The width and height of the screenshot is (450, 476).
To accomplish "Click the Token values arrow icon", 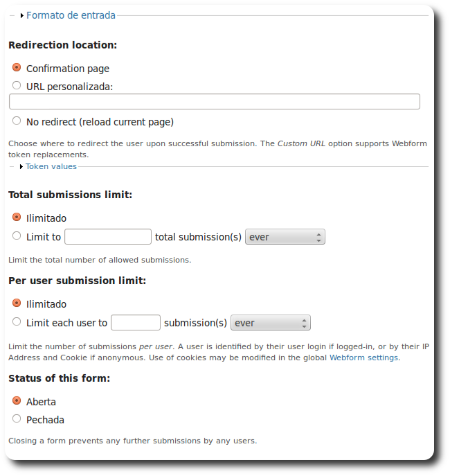I will click(x=21, y=167).
